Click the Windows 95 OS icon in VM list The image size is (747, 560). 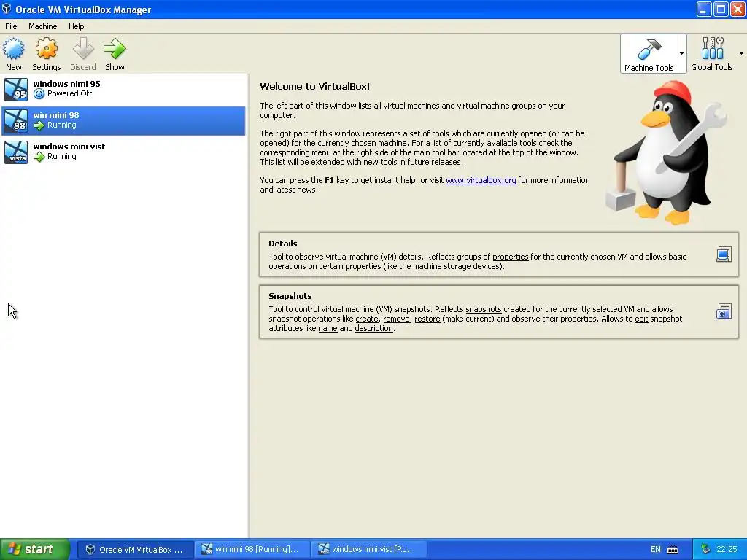tap(16, 90)
